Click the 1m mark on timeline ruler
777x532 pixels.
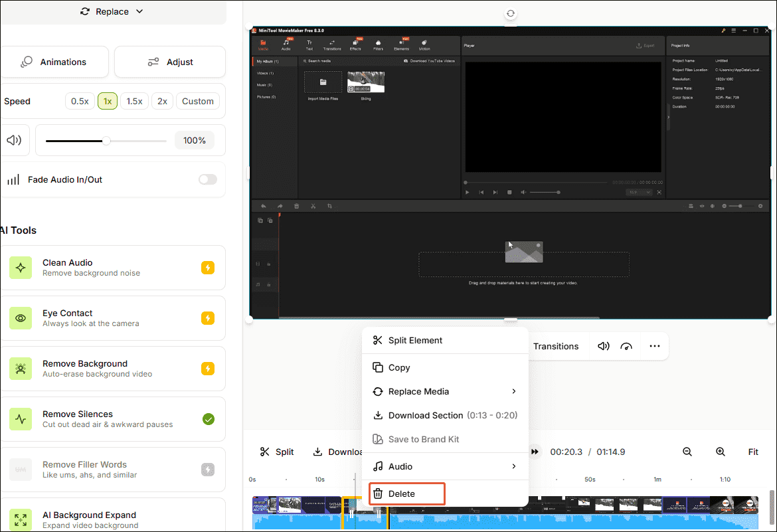tap(657, 480)
